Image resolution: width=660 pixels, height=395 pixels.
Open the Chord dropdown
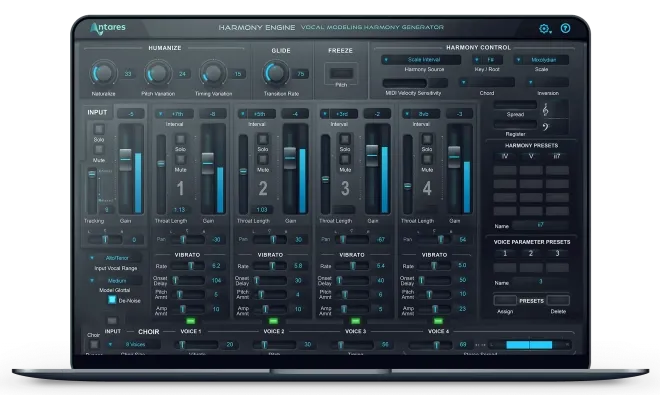point(487,82)
